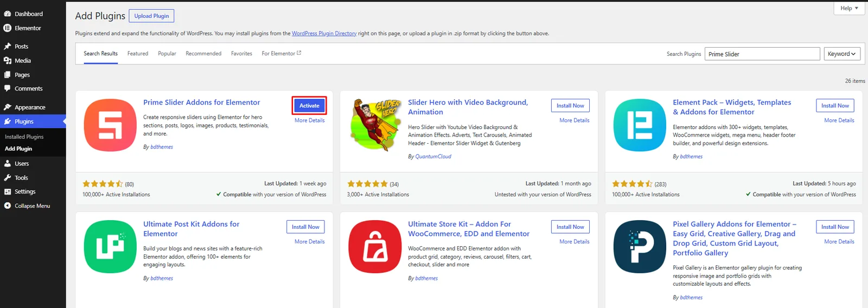
Task: Click the Element Pack plugin title
Action: (732, 107)
